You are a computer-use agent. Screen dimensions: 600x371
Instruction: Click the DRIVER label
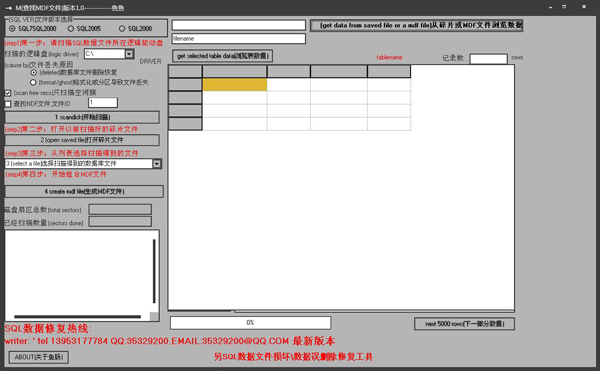150,61
